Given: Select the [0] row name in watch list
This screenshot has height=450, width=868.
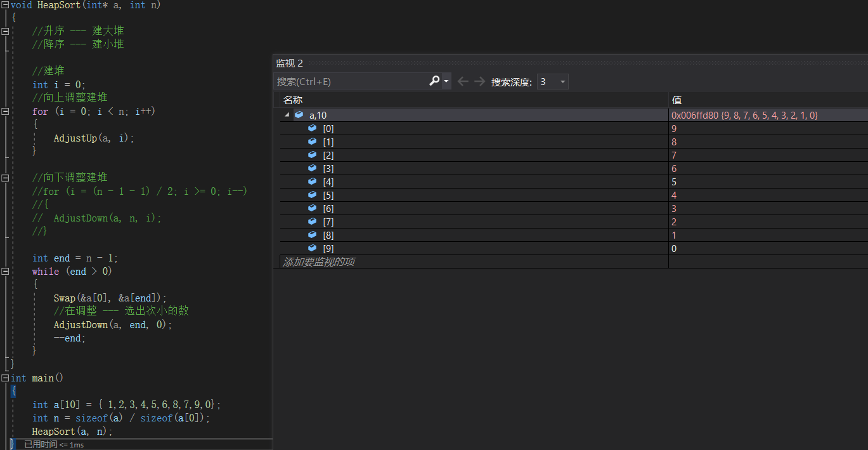Looking at the screenshot, I should 328,129.
